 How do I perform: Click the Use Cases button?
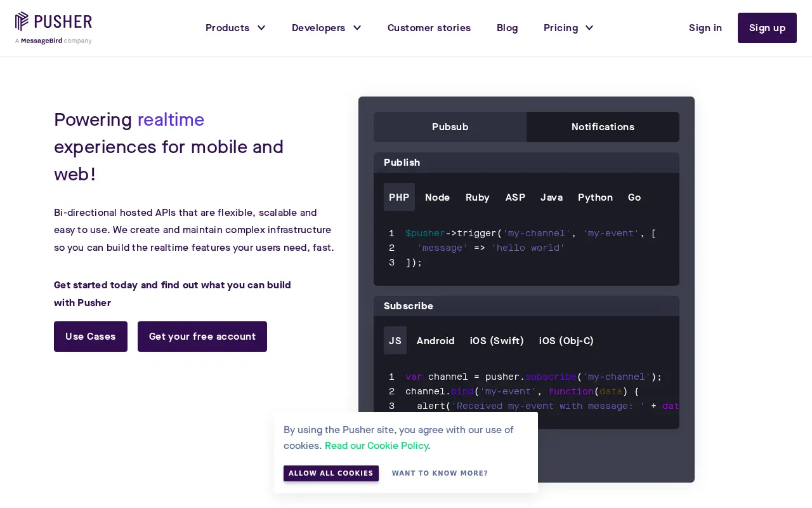(x=91, y=337)
